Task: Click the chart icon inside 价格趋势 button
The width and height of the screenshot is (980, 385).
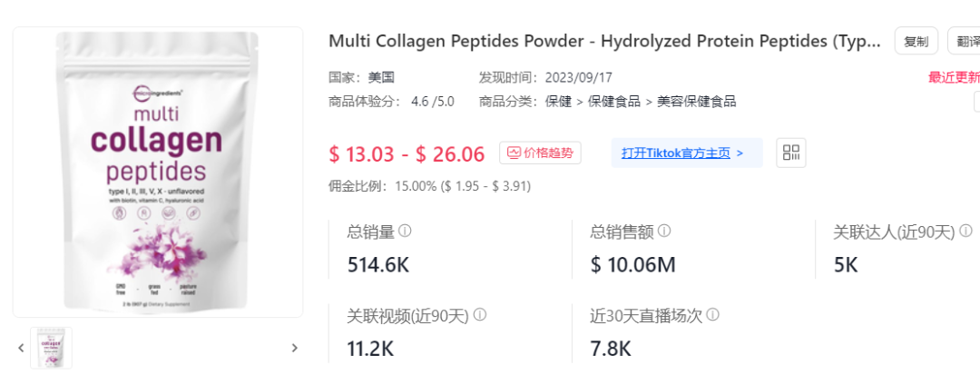Action: [x=514, y=153]
